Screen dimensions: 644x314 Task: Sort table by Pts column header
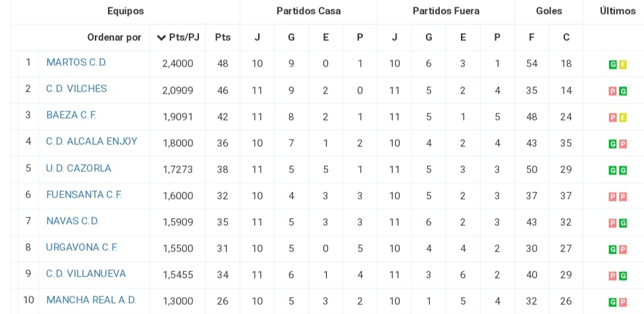223,38
